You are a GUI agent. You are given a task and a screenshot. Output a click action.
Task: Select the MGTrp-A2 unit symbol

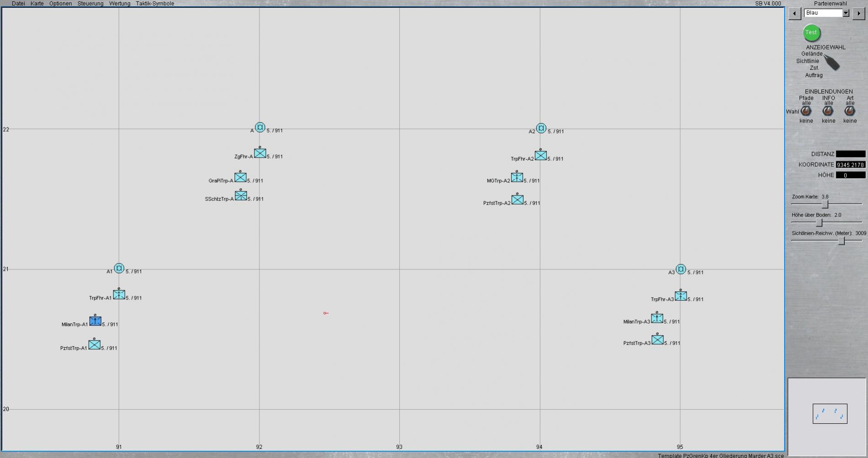[x=517, y=177]
